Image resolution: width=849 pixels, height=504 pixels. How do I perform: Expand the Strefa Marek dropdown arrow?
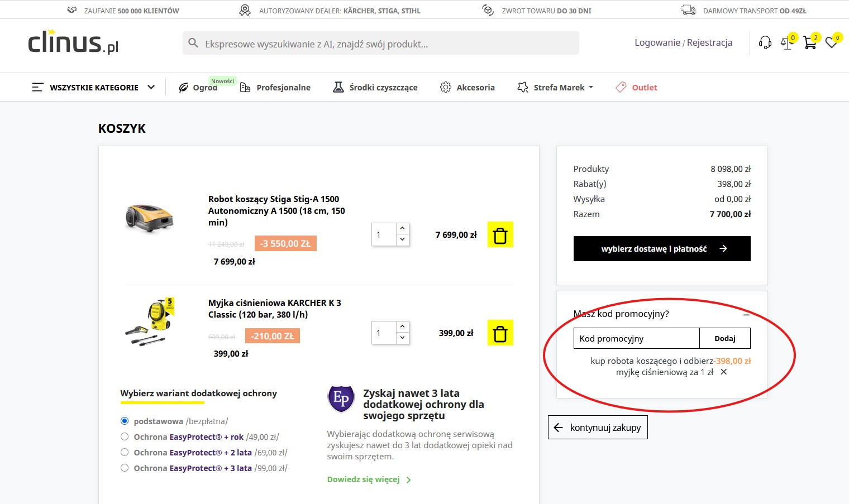(591, 88)
